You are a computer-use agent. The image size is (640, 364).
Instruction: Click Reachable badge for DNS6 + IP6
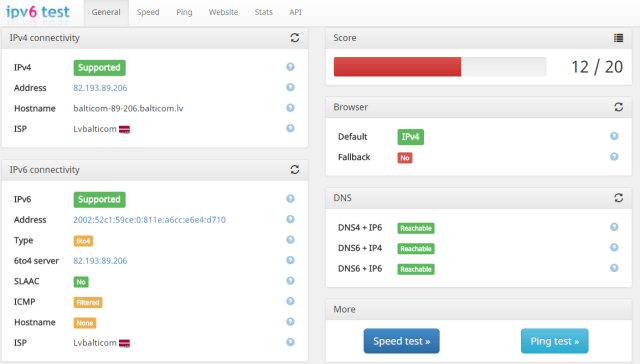[416, 269]
